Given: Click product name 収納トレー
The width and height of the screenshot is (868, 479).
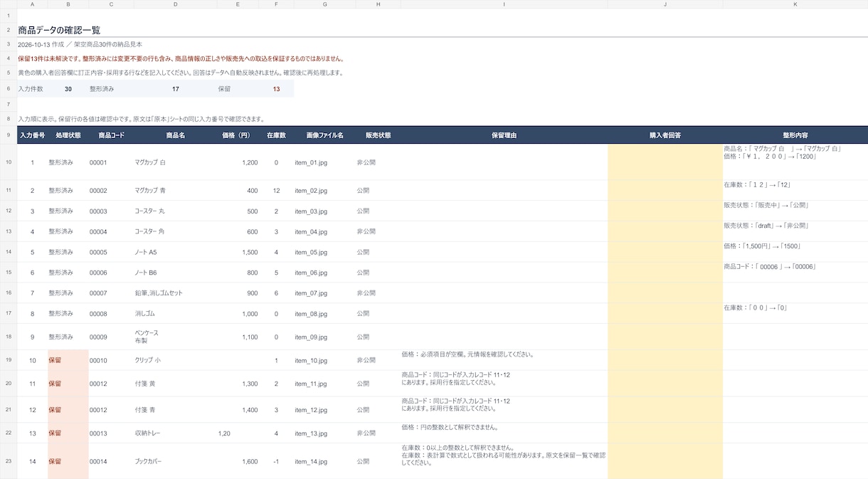Looking at the screenshot, I should (x=148, y=433).
